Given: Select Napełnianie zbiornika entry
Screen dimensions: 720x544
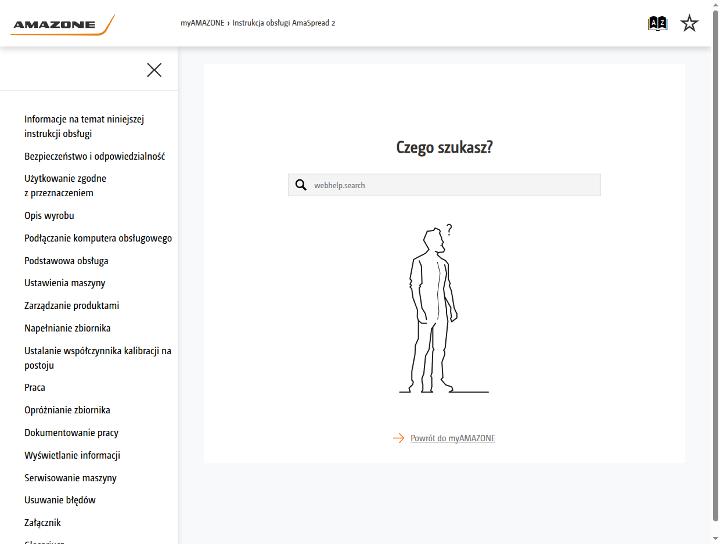Looking at the screenshot, I should tap(68, 328).
